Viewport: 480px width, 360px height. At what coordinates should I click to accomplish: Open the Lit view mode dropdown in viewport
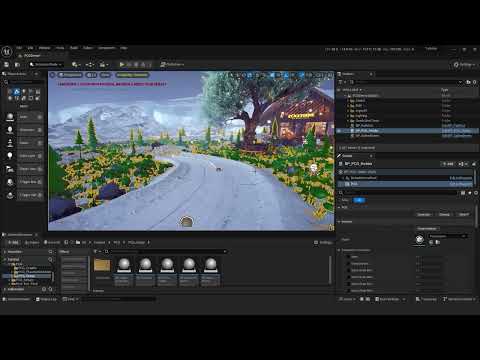(x=91, y=75)
